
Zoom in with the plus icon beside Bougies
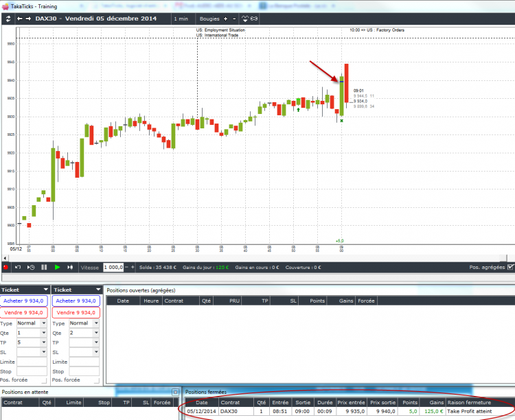[225, 19]
